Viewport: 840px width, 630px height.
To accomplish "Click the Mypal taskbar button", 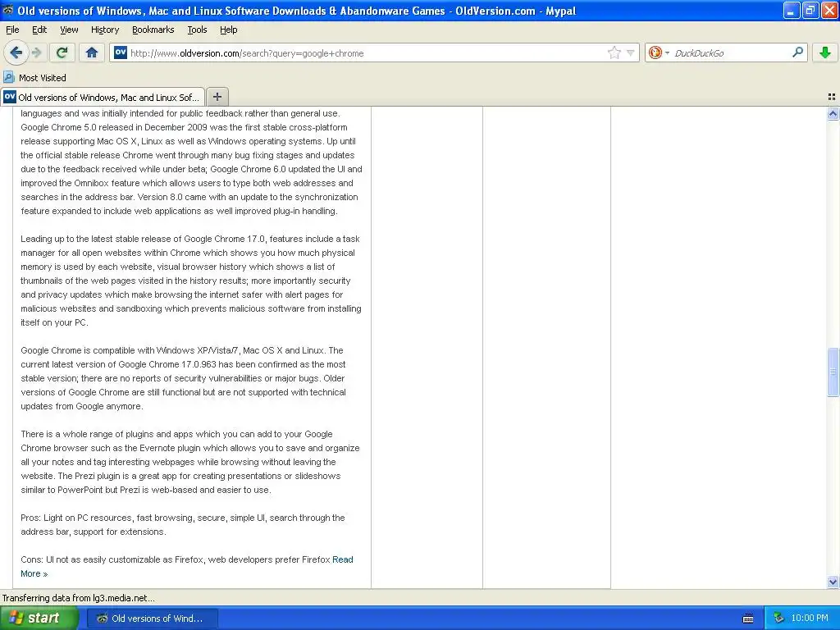I will (153, 619).
